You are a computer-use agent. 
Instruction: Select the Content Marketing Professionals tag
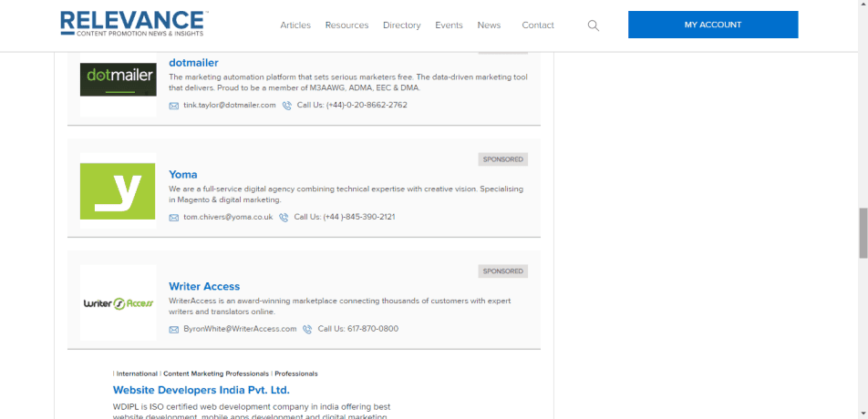tap(216, 373)
